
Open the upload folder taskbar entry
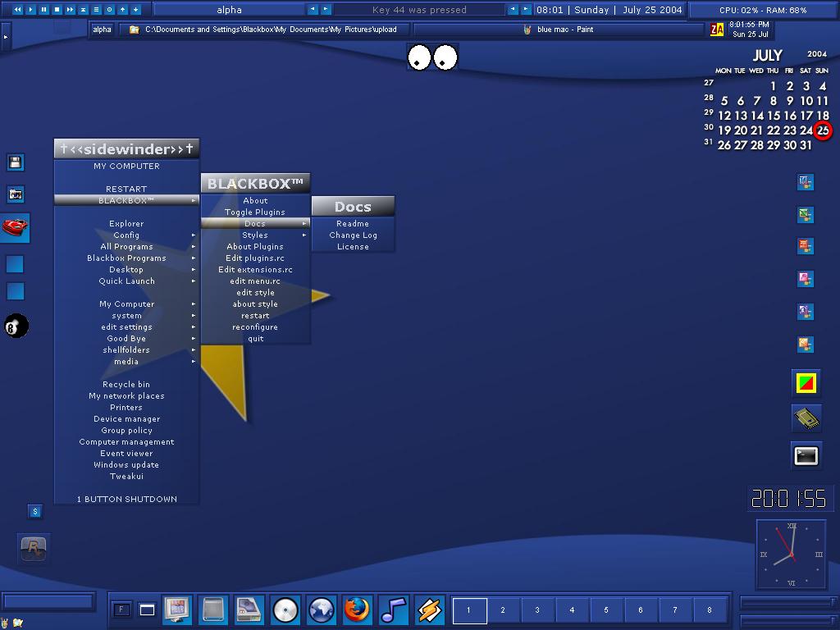(x=264, y=30)
